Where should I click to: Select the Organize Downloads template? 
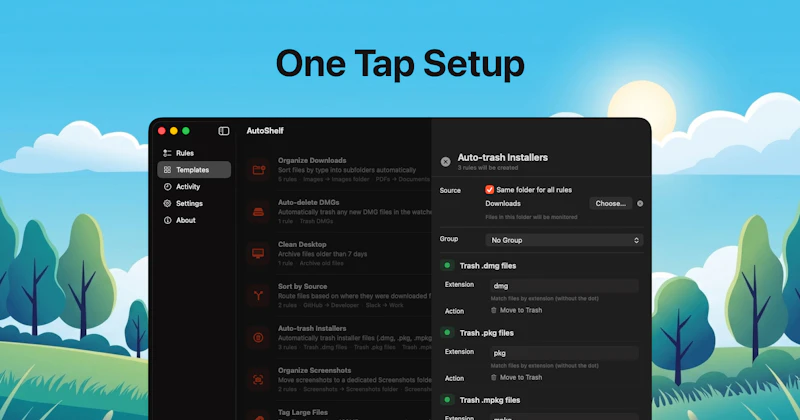(337, 170)
